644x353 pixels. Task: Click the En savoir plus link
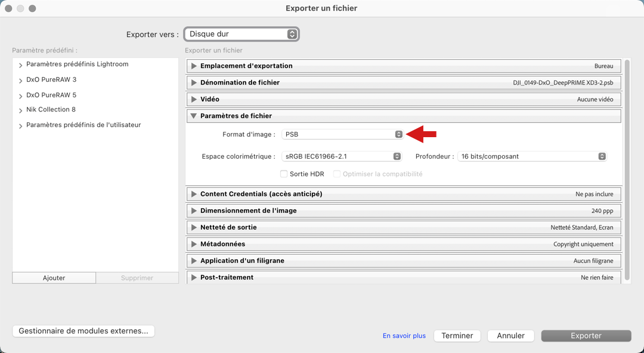(404, 336)
